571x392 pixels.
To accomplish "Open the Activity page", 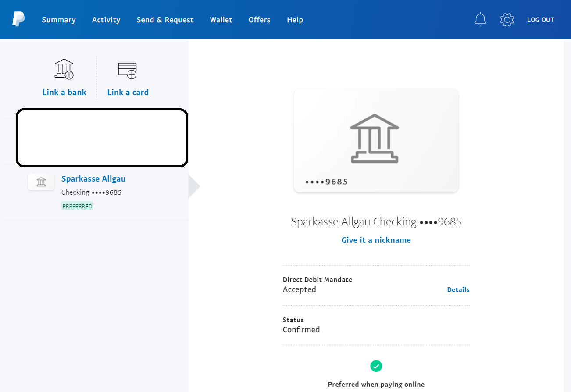I will click(106, 20).
